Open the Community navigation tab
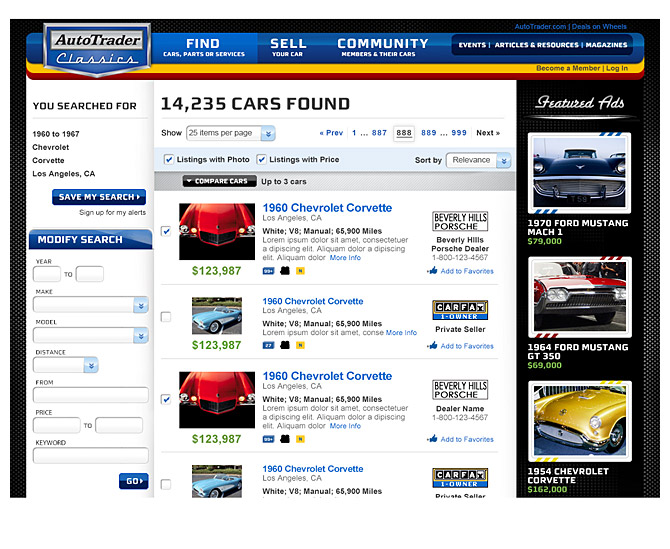 coord(382,48)
